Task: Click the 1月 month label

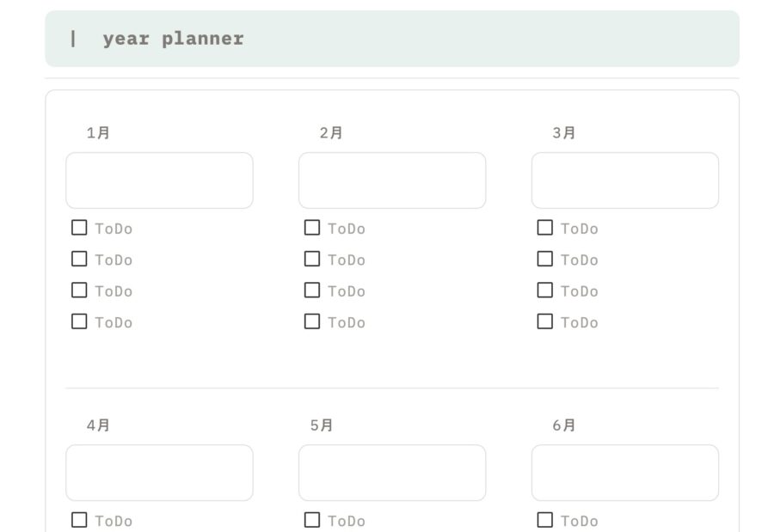Action: pyautogui.click(x=98, y=133)
